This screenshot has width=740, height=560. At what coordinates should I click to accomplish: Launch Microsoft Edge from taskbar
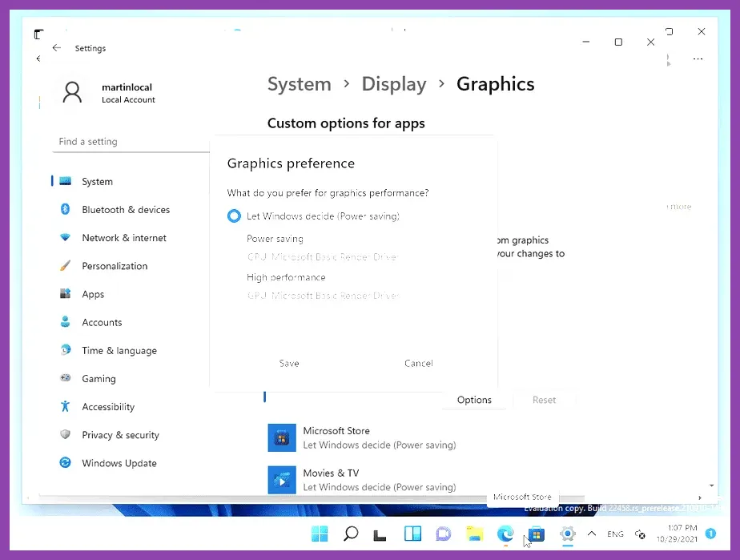coord(505,534)
